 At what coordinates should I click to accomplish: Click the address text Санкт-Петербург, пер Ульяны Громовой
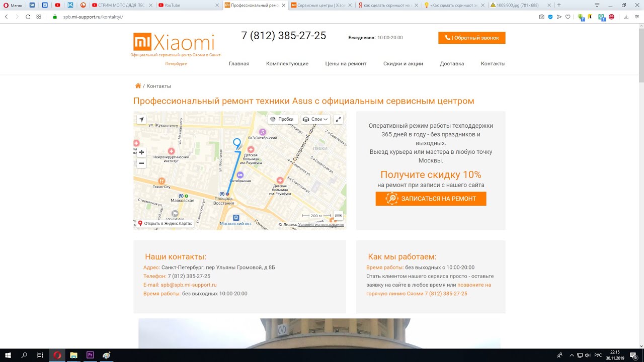[218, 267]
